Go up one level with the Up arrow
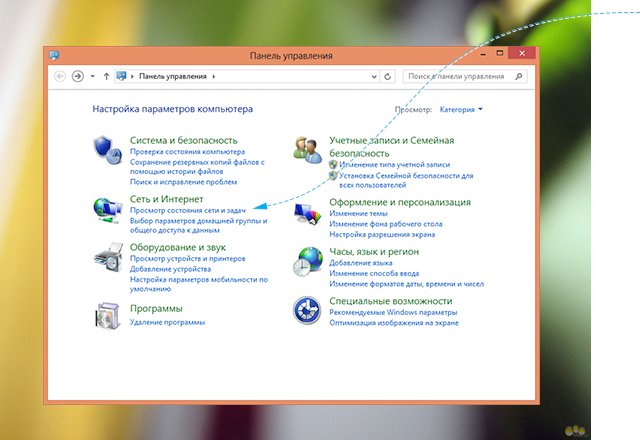This screenshot has height=440, width=640. pos(106,76)
